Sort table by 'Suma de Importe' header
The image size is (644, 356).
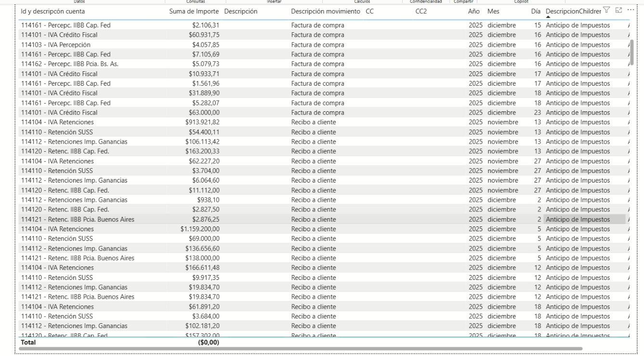(194, 11)
